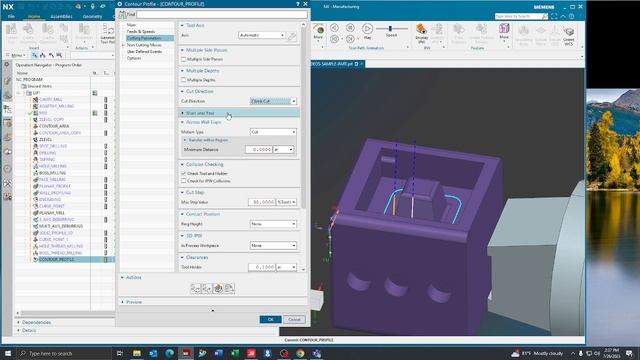Select User Defined Events in dialog list
640x360 pixels.
(x=144, y=52)
